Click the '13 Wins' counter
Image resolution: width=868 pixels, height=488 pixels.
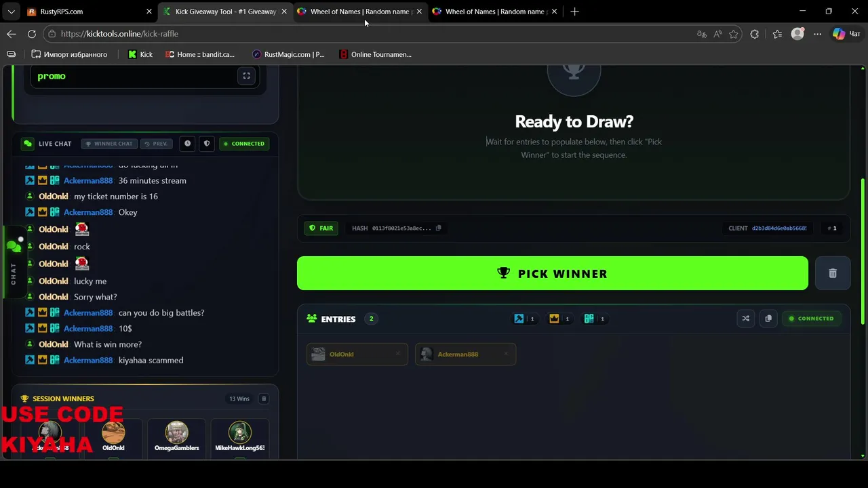point(239,399)
